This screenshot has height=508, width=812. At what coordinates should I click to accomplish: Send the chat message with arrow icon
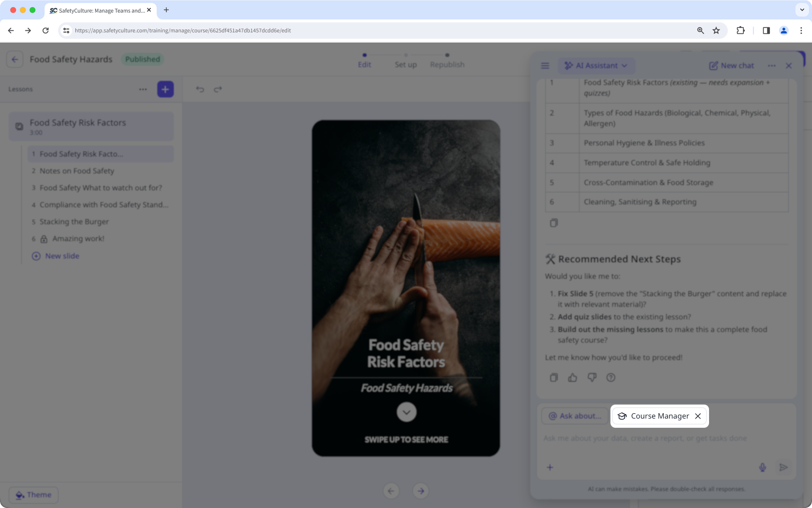coord(783,467)
